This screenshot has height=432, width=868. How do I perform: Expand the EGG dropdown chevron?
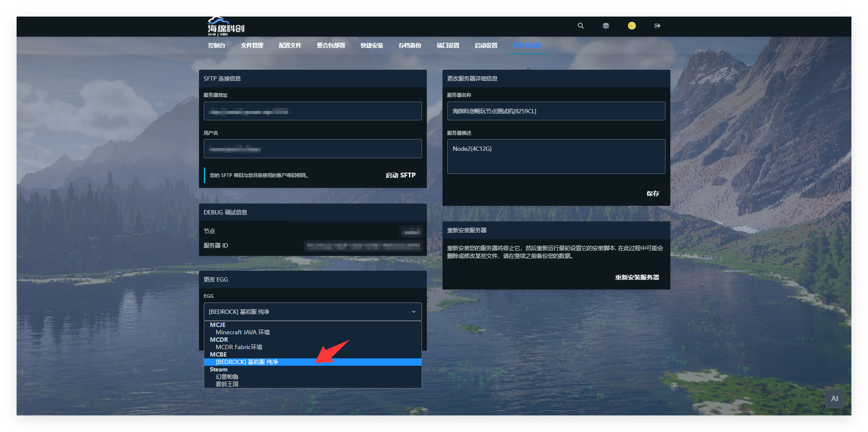pos(413,312)
